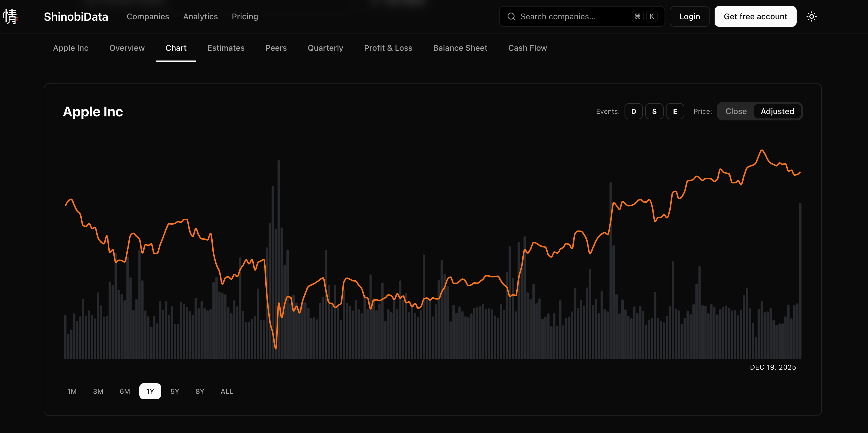Image resolution: width=868 pixels, height=433 pixels.
Task: Switch price mode to Close
Action: (x=736, y=111)
